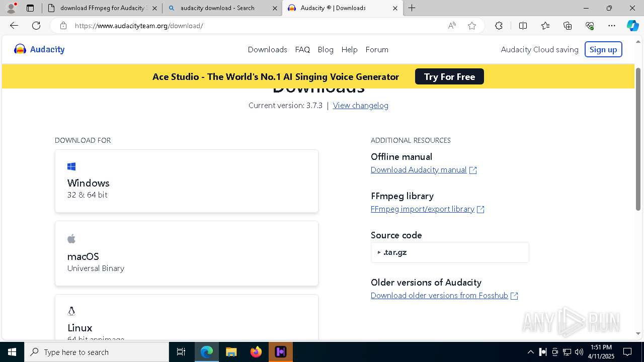The width and height of the screenshot is (644, 362).
Task: Click the Sign up button
Action: [x=603, y=49]
